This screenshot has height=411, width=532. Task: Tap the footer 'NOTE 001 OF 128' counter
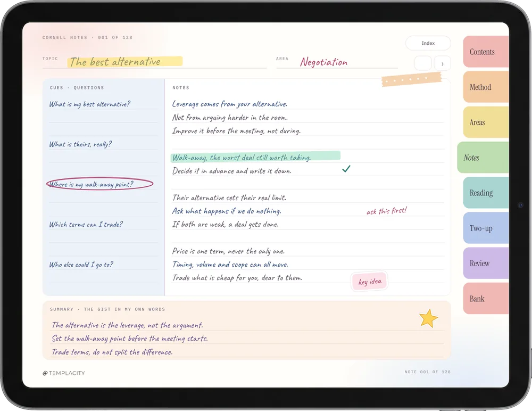pos(428,372)
